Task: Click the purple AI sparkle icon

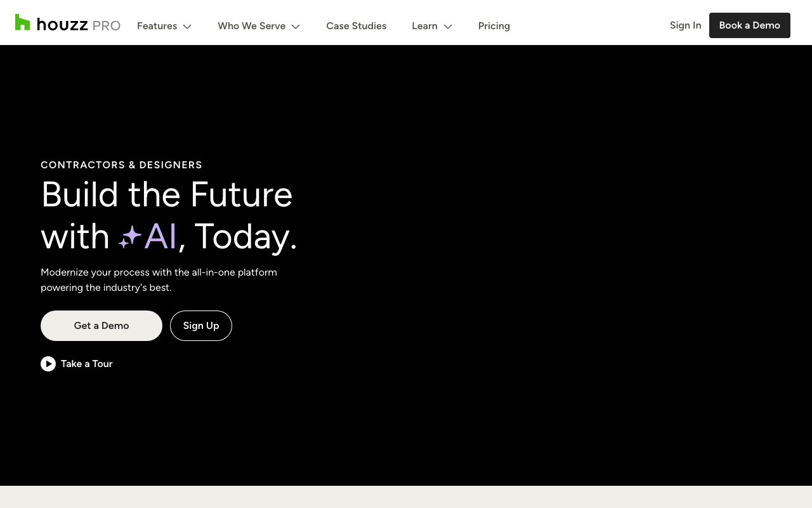Action: pos(130,237)
